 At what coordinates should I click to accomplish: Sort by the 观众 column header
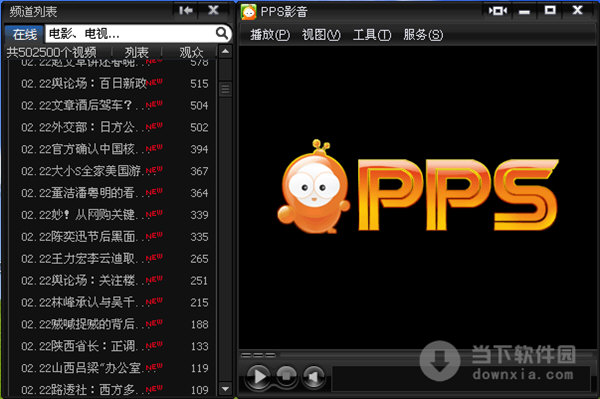click(191, 52)
